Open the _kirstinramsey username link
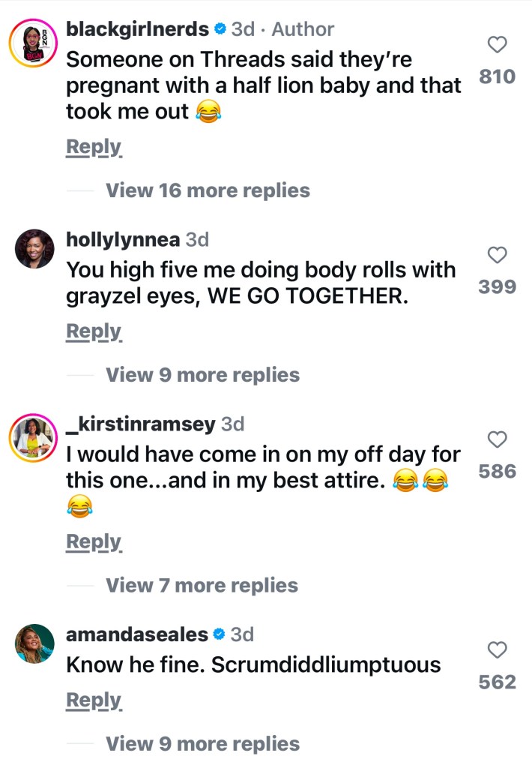The height and width of the screenshot is (768, 532). pos(140,424)
